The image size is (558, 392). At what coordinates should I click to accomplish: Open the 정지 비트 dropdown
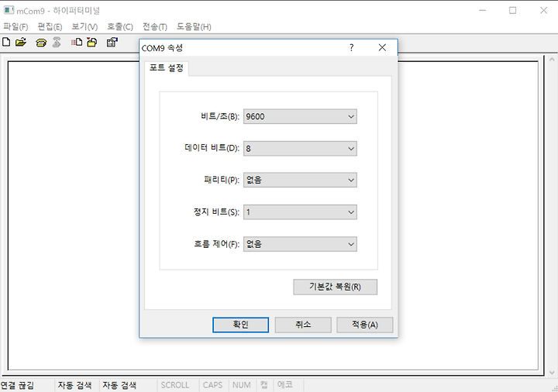(x=300, y=212)
